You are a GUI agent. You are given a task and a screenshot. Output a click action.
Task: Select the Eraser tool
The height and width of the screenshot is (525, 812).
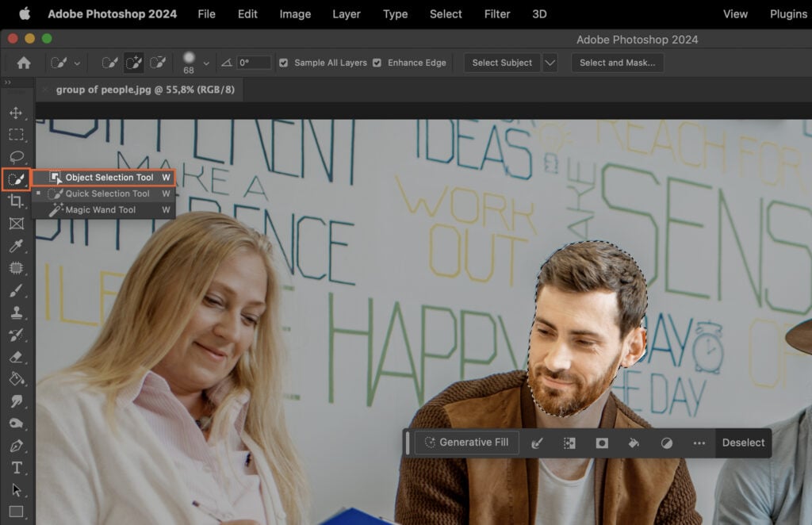(x=17, y=356)
